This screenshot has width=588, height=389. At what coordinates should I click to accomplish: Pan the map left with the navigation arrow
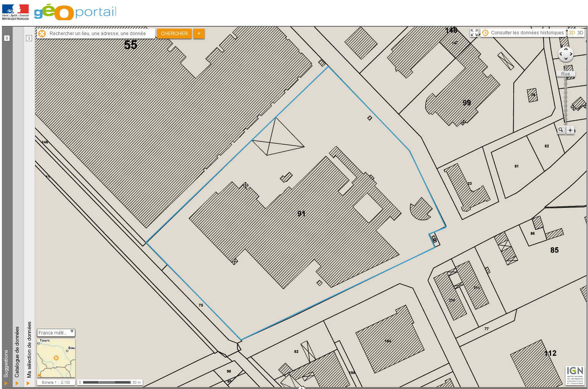click(561, 54)
